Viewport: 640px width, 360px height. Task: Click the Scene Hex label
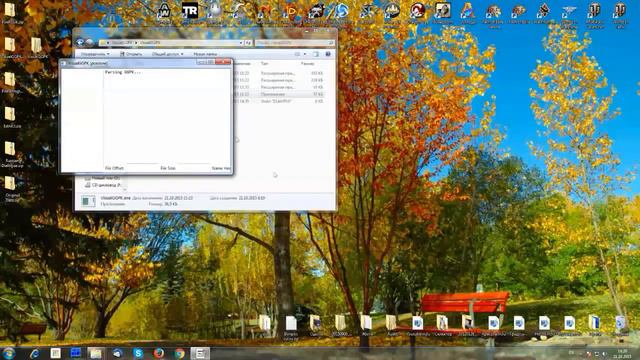pos(221,168)
